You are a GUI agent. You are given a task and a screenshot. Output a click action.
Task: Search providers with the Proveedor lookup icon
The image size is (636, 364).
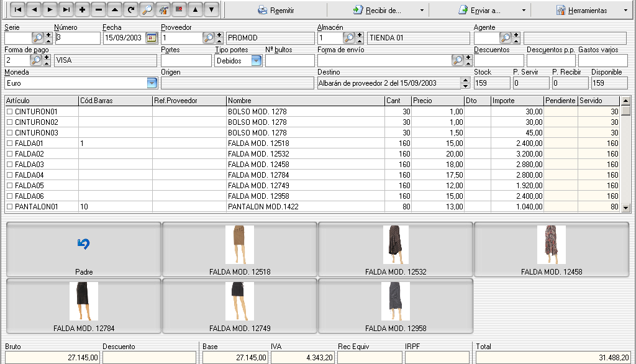pos(208,38)
